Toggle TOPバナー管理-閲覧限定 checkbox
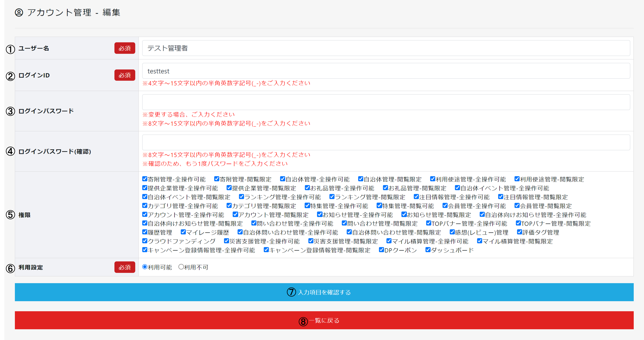Viewport: 644px width, 340px height. (518, 223)
